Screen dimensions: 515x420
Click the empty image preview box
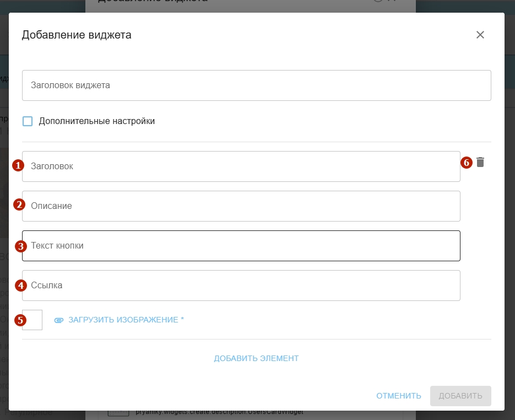34,320
